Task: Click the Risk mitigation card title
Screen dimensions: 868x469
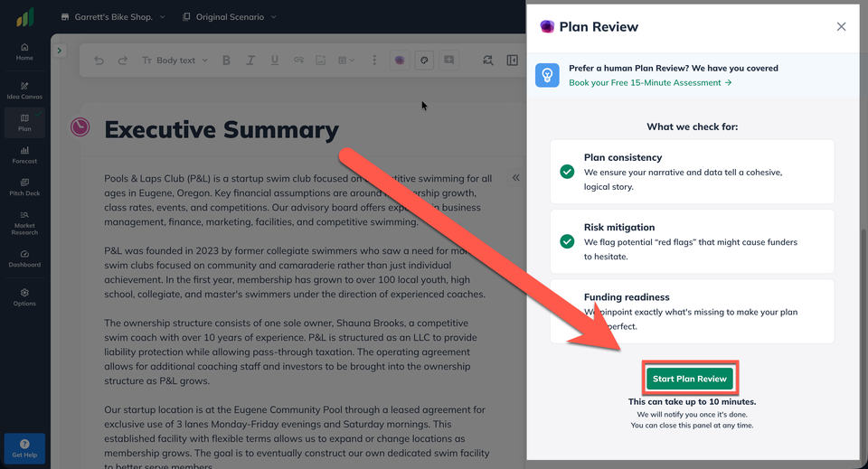Action: click(618, 228)
